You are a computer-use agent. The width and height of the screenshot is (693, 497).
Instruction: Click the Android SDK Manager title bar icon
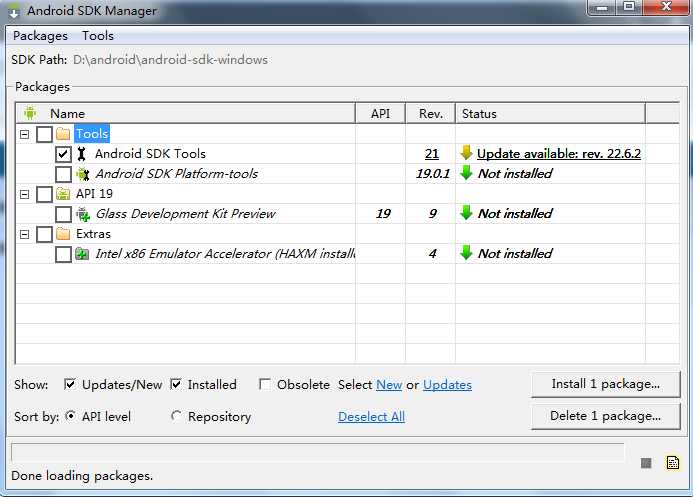click(14, 11)
